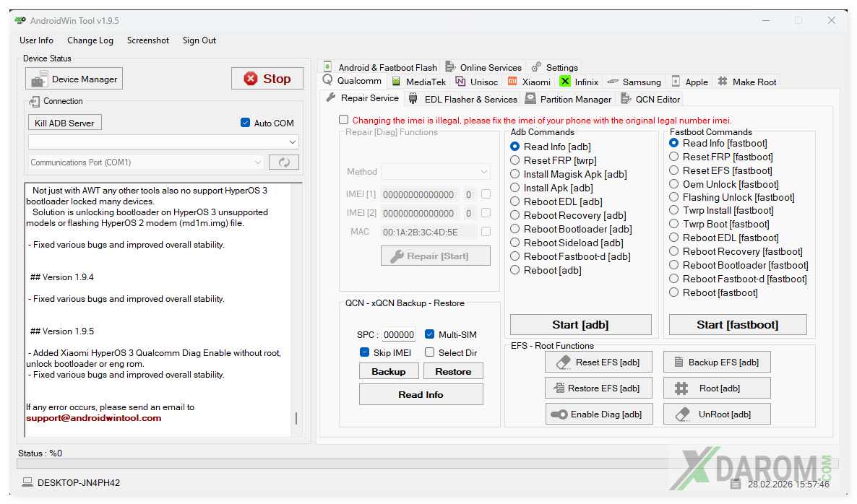Click the UnRoot [adb] eraser icon

[681, 414]
